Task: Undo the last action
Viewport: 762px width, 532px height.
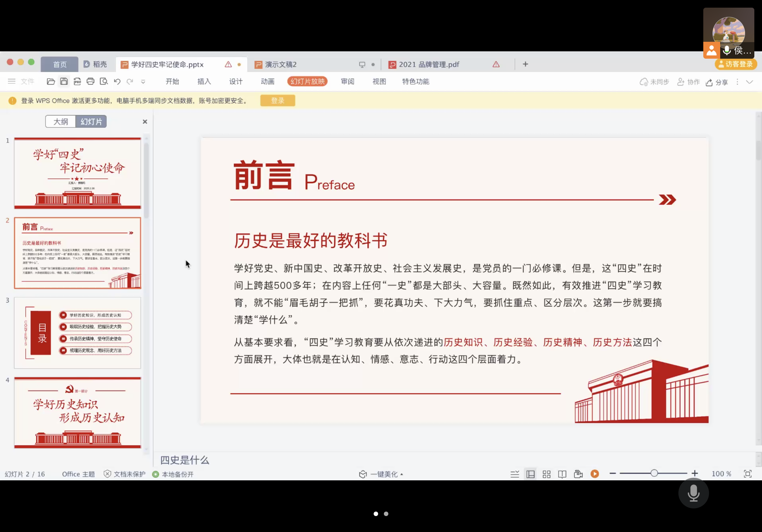Action: 117,81
